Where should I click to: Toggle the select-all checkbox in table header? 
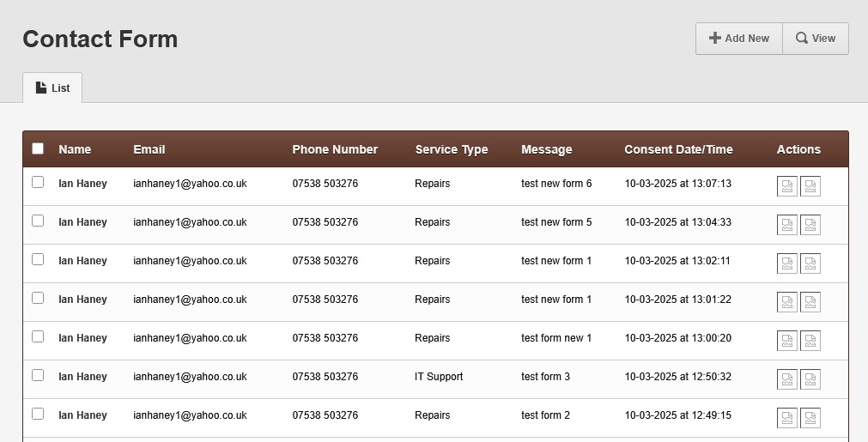(38, 148)
